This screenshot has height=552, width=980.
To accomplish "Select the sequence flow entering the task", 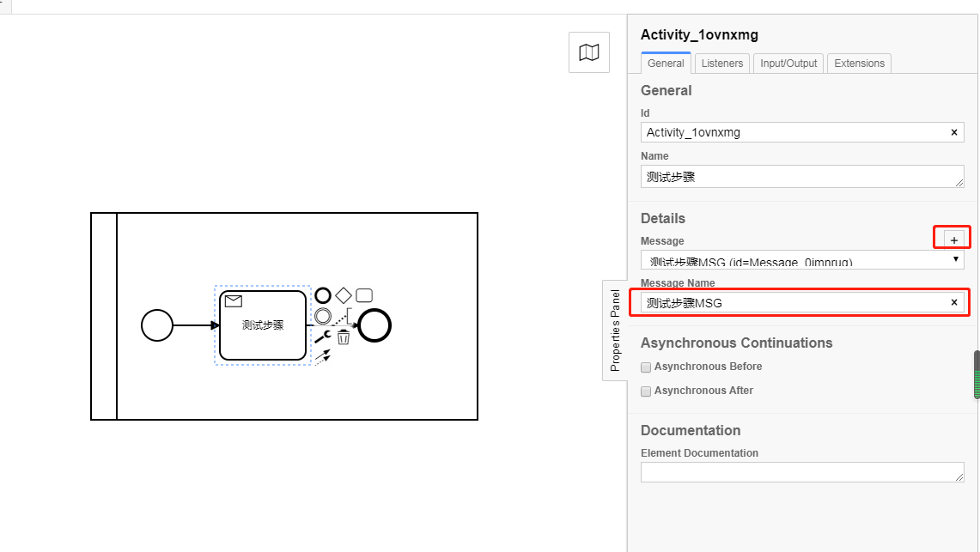I will [196, 325].
